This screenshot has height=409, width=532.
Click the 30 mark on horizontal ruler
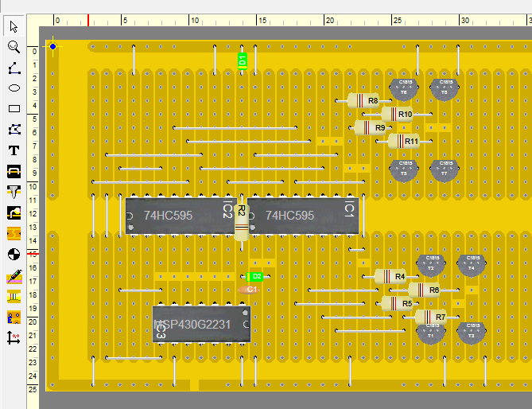coord(465,21)
